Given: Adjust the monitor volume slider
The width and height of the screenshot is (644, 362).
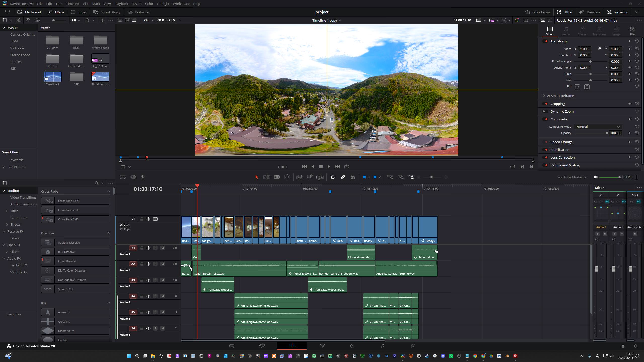Looking at the screenshot, I should coord(610,177).
